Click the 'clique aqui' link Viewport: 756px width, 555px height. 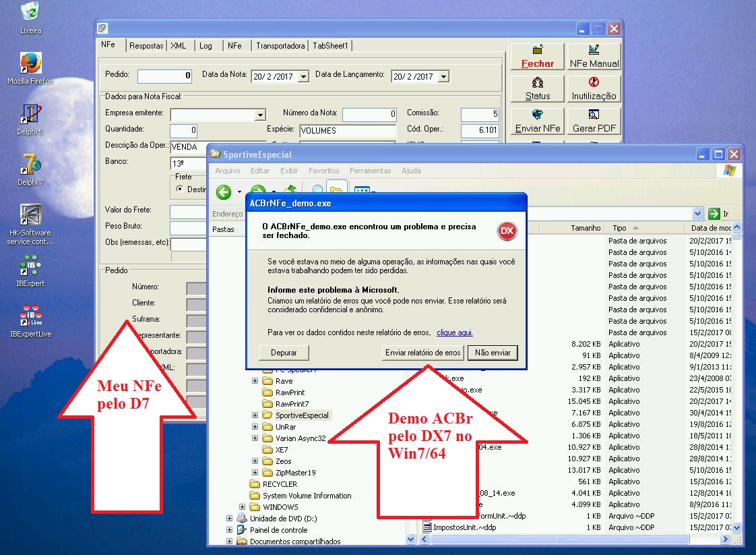point(455,332)
